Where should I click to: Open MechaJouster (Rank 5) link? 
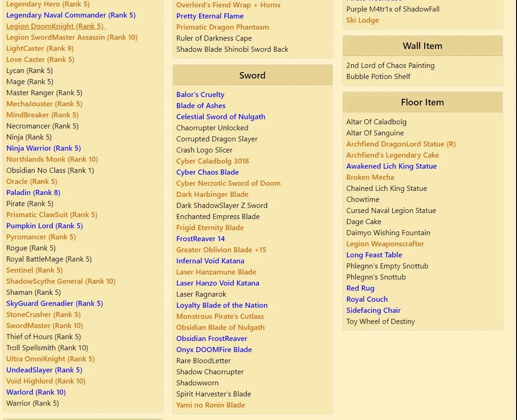pos(44,104)
